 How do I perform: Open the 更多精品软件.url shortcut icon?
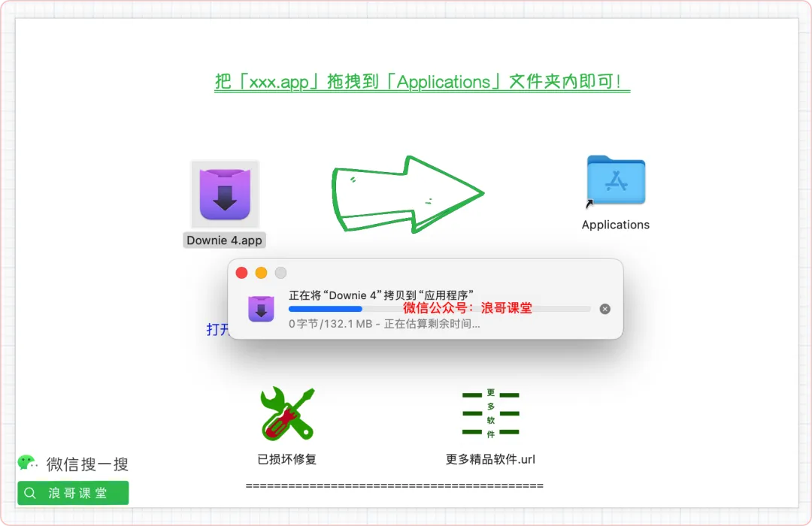coord(490,413)
